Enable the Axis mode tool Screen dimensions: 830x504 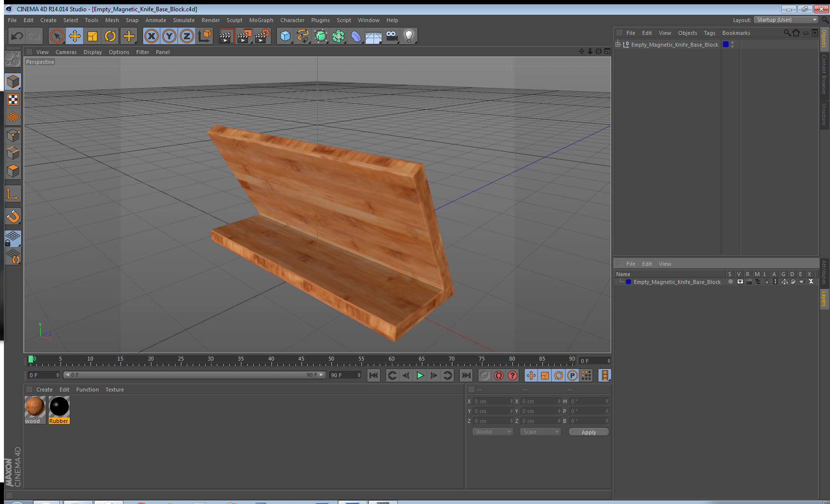pyautogui.click(x=13, y=194)
